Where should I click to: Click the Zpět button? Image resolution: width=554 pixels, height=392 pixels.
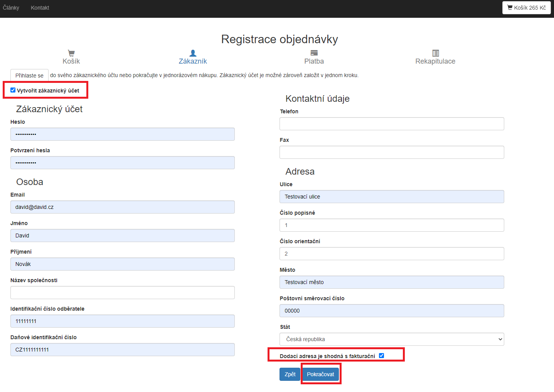[x=290, y=374]
